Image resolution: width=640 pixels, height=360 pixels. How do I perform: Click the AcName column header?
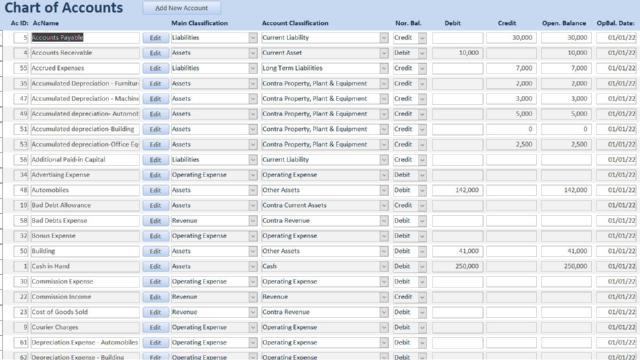pyautogui.click(x=46, y=23)
